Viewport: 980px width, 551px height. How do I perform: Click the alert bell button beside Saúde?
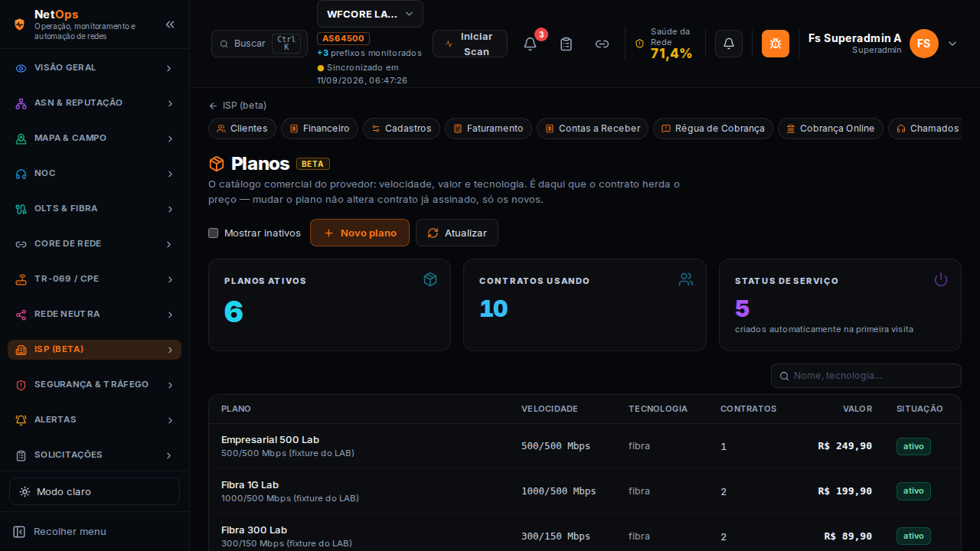[729, 44]
